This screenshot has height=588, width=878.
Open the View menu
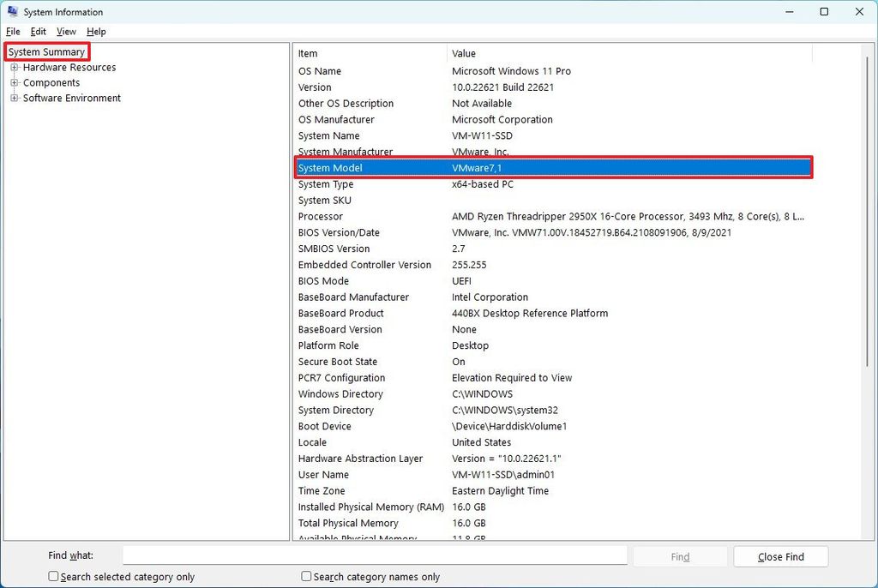pyautogui.click(x=66, y=31)
